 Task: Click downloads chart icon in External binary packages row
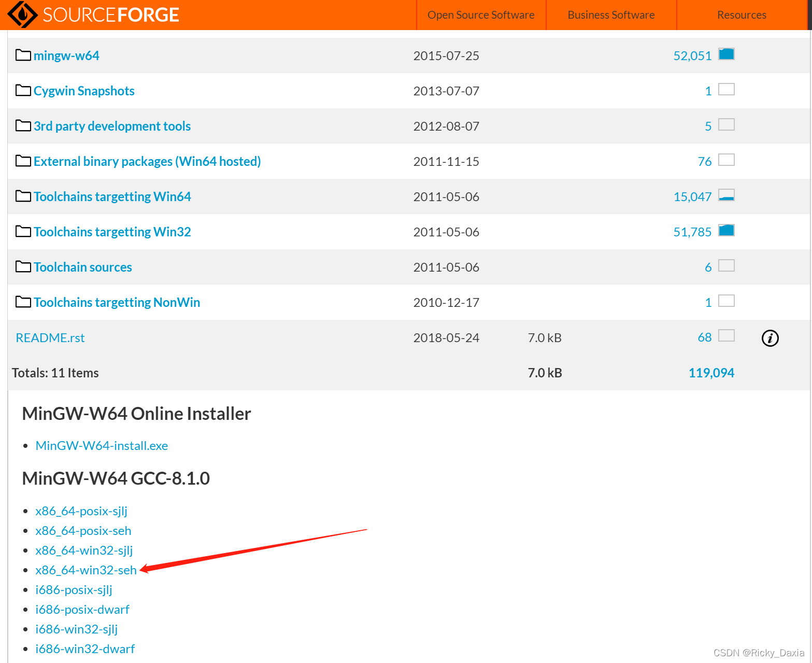point(726,160)
